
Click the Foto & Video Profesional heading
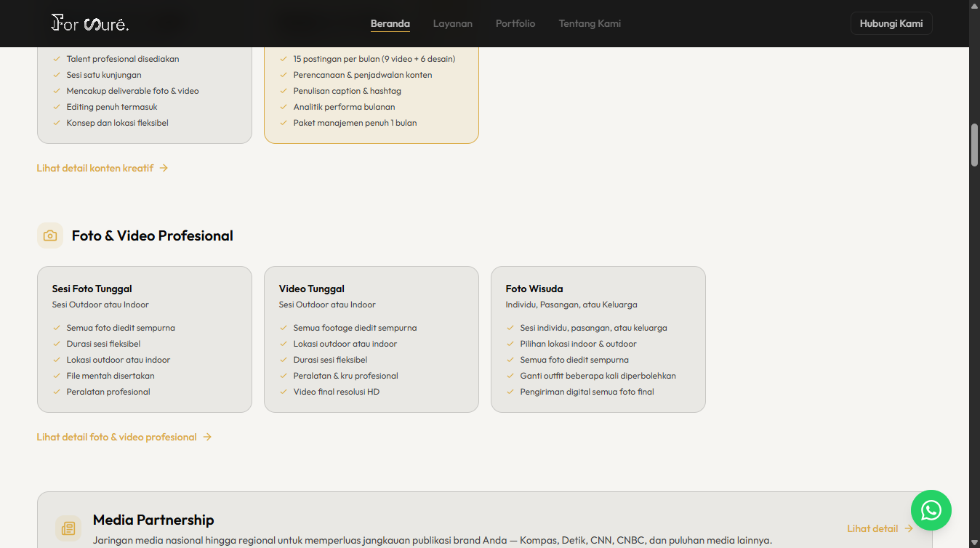click(153, 235)
